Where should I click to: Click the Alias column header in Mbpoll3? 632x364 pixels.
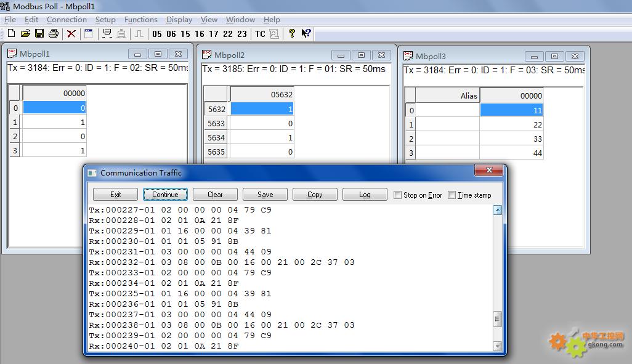(x=448, y=95)
